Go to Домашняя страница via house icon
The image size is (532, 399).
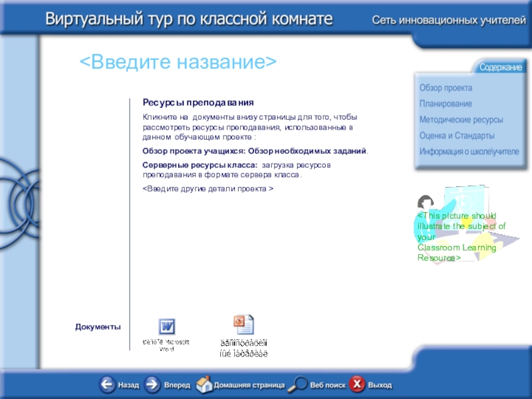(x=204, y=384)
